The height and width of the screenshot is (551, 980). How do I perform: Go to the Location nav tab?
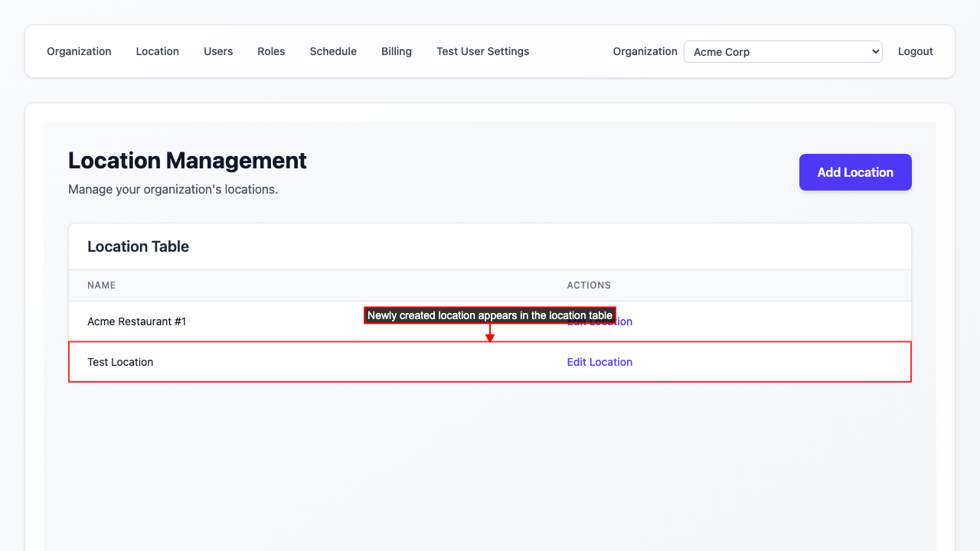coord(157,51)
